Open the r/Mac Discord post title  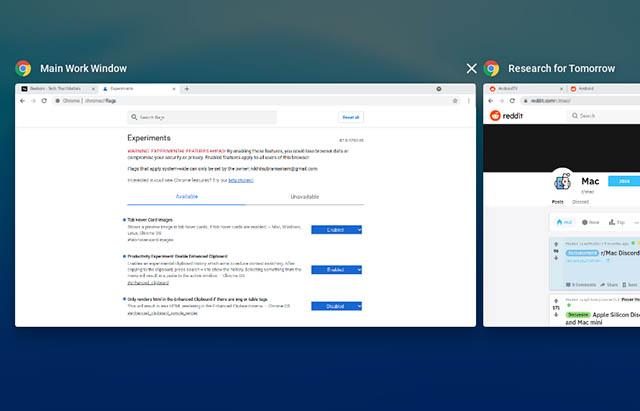(x=620, y=253)
